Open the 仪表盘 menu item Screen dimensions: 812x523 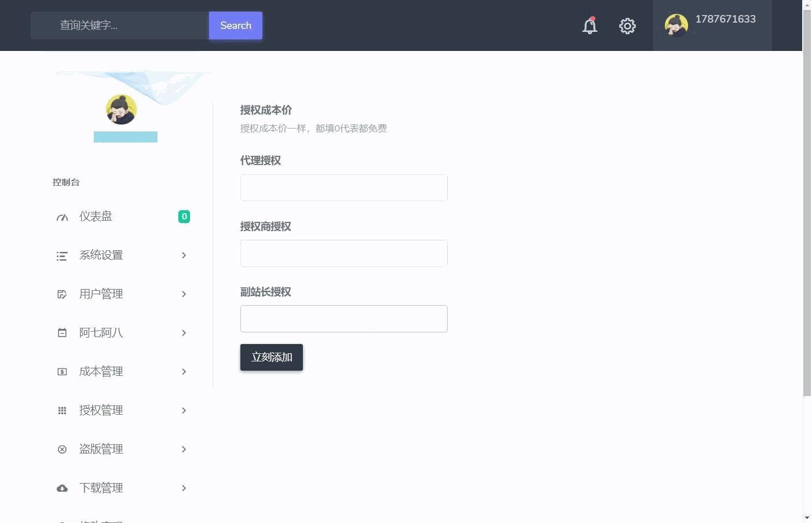96,217
